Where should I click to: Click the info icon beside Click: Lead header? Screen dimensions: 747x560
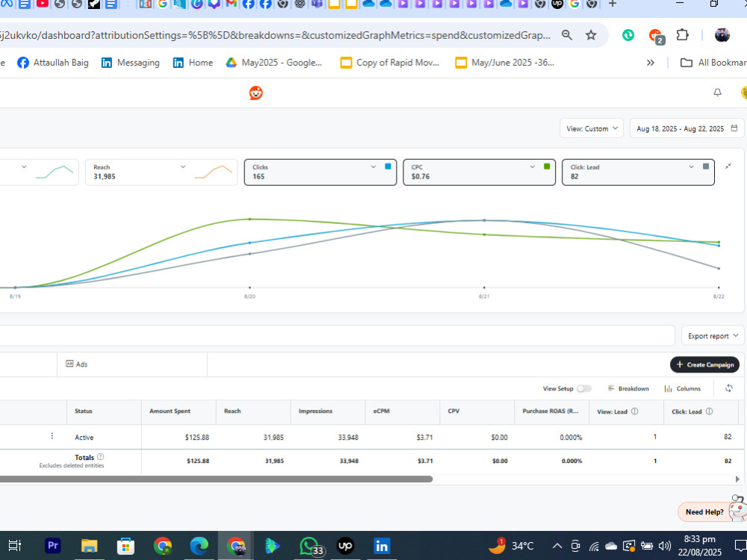click(x=709, y=411)
